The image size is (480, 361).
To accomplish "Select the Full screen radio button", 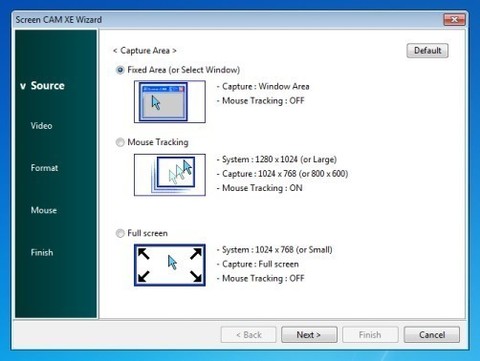I will click(120, 233).
